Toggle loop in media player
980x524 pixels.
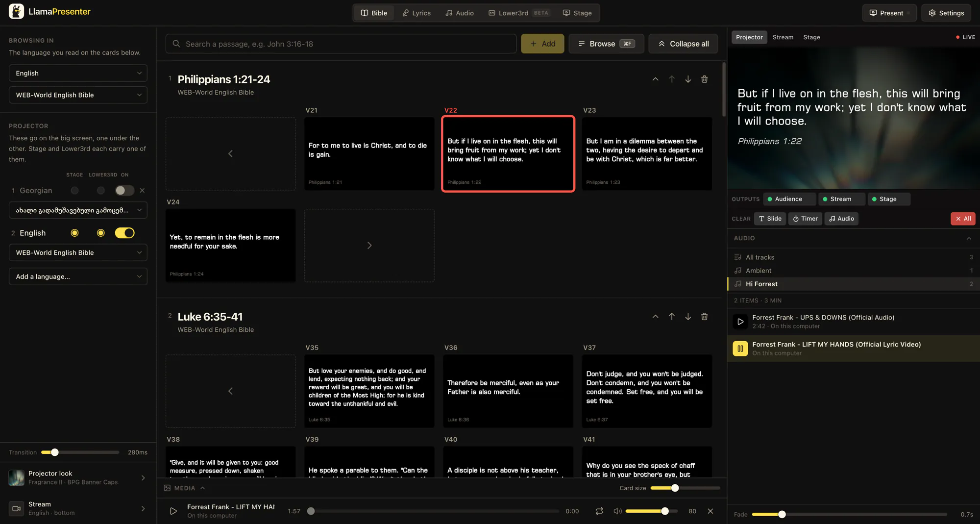599,511
